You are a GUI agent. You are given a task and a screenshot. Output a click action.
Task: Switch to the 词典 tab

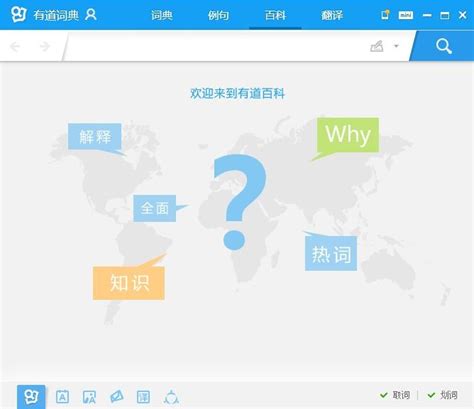point(162,15)
